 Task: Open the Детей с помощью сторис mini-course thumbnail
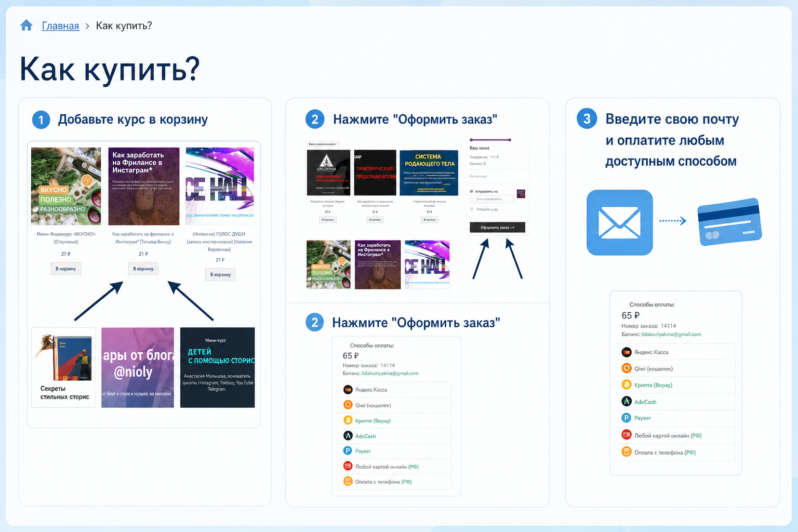pyautogui.click(x=217, y=367)
